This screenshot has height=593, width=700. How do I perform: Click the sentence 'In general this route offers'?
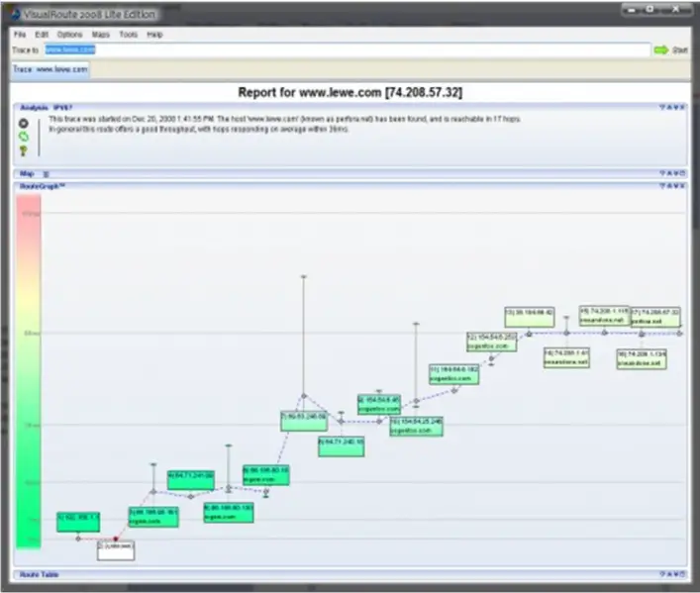(199, 130)
